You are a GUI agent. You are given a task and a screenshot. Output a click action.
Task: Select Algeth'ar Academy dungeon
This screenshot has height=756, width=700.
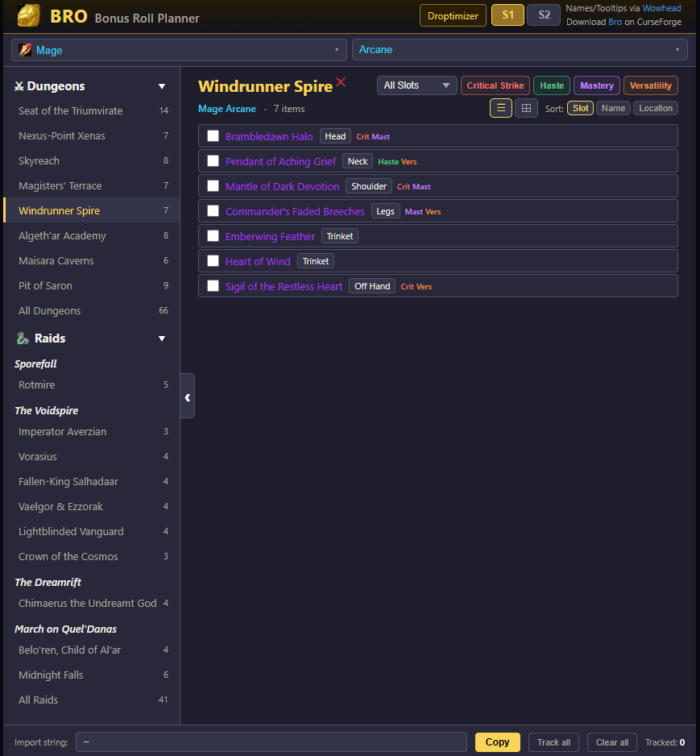92,235
